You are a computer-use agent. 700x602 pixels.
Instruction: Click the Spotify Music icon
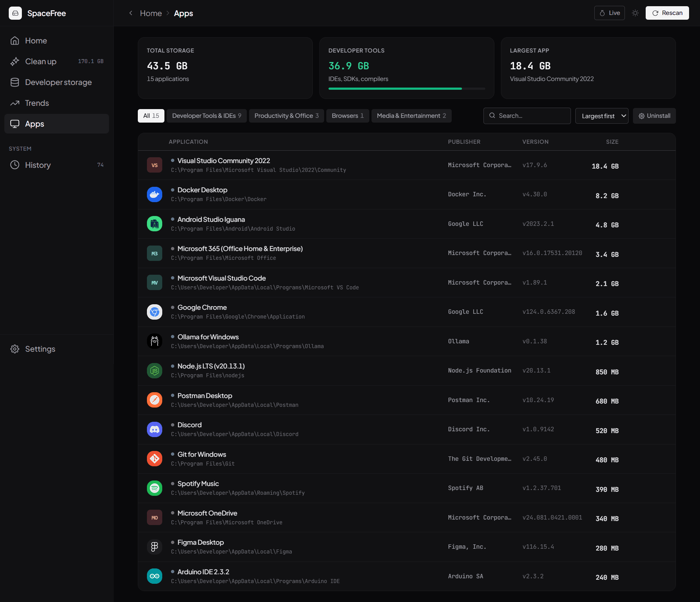tap(155, 488)
